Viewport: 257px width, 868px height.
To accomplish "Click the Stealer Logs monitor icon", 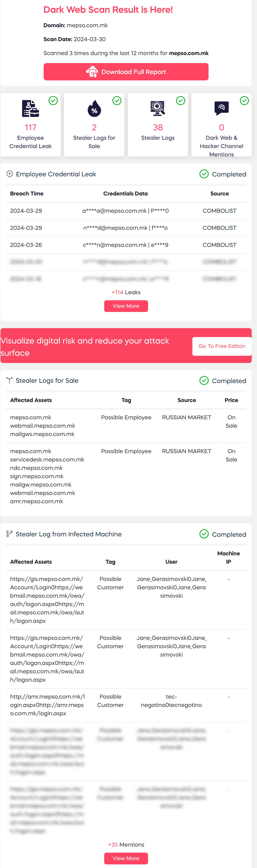I will 157,109.
